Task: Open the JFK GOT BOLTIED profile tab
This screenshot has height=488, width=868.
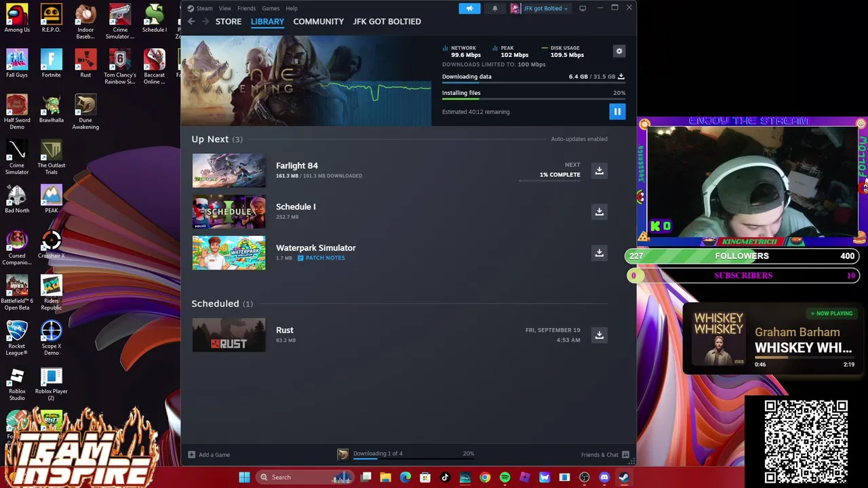Action: 387,22
